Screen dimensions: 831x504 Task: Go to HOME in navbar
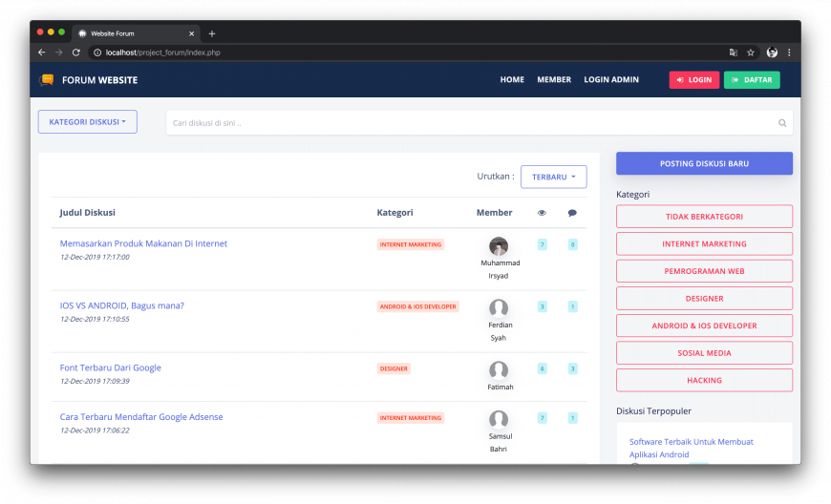tap(512, 79)
